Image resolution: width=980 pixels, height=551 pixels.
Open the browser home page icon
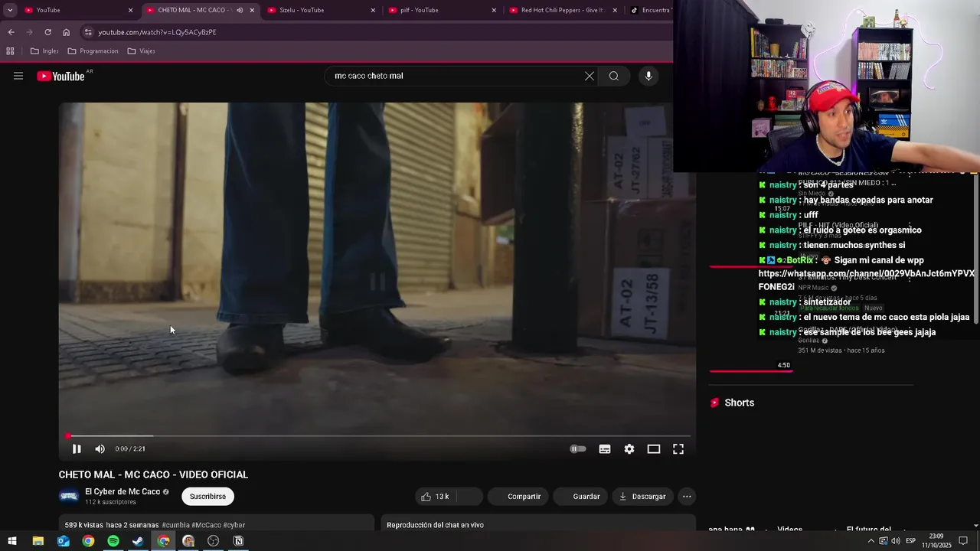point(66,32)
